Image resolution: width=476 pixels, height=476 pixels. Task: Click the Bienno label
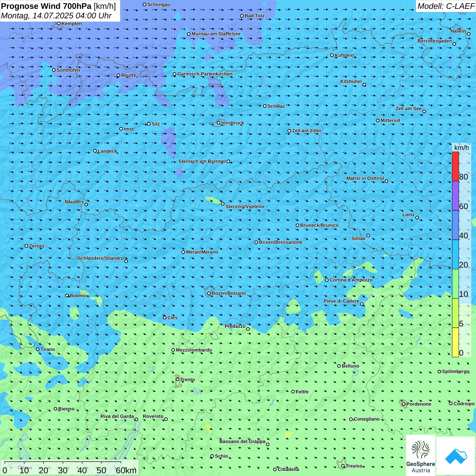click(x=66, y=409)
